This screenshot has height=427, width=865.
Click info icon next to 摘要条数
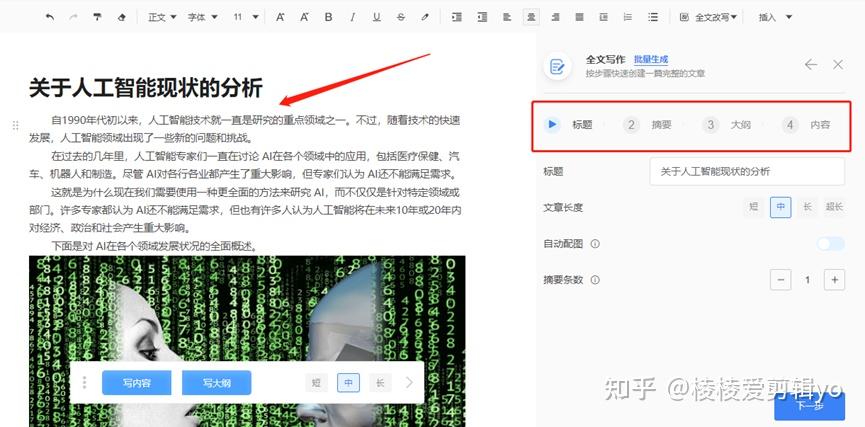(x=595, y=280)
